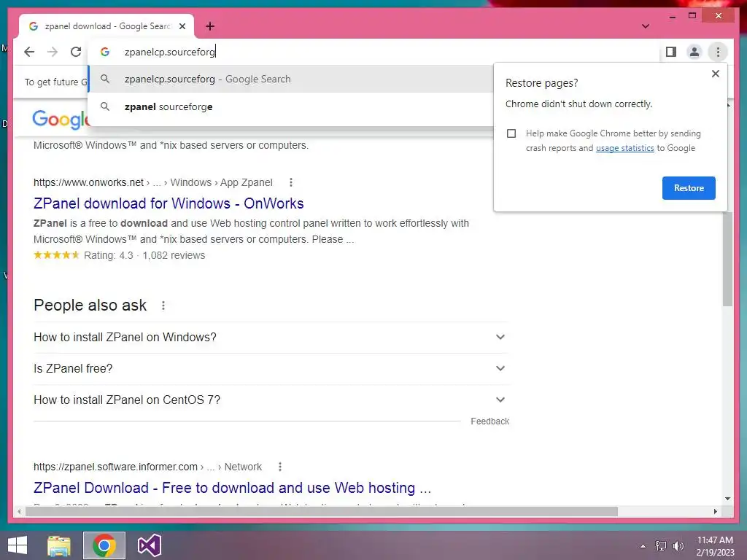The height and width of the screenshot is (560, 747).
Task: Launch Visual Studio from the taskbar
Action: tap(150, 545)
